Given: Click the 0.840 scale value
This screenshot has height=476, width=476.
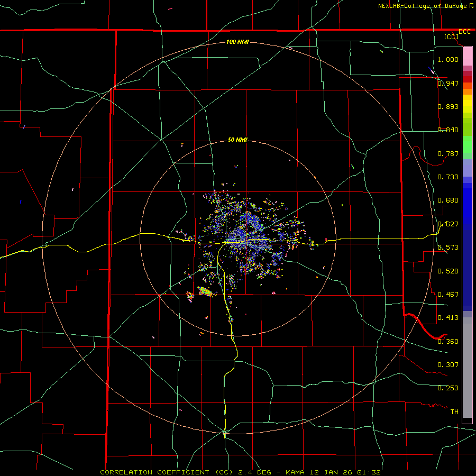Looking at the screenshot, I should point(448,130).
